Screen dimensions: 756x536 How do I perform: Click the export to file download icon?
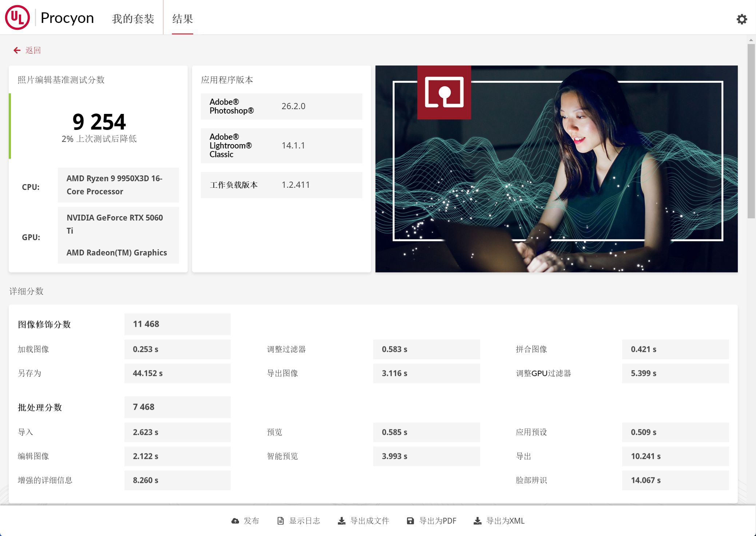pos(342,521)
